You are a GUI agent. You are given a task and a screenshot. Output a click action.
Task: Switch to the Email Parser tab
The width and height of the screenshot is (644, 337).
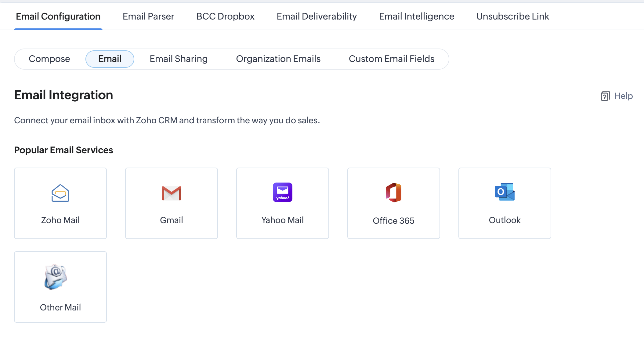(148, 16)
